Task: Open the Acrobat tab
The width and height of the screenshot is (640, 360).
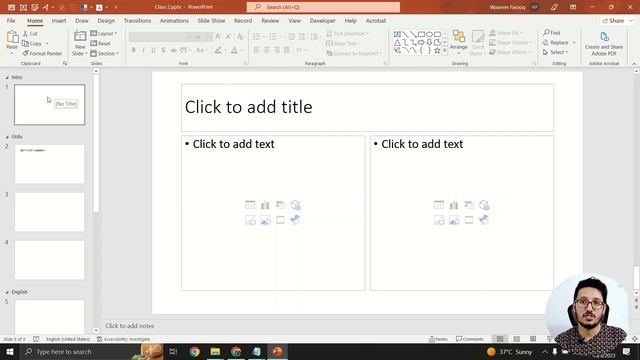Action: point(376,20)
